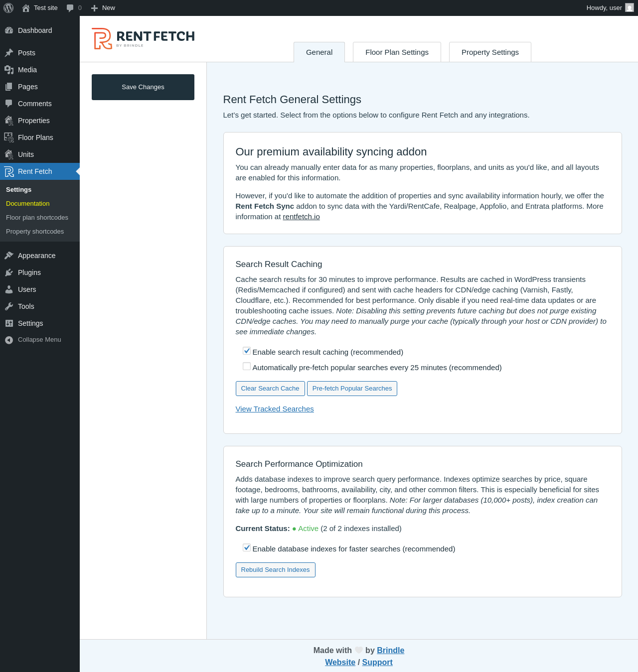638x672 pixels.
Task: Click the Rent Fetch logo
Action: pyautogui.click(x=143, y=39)
